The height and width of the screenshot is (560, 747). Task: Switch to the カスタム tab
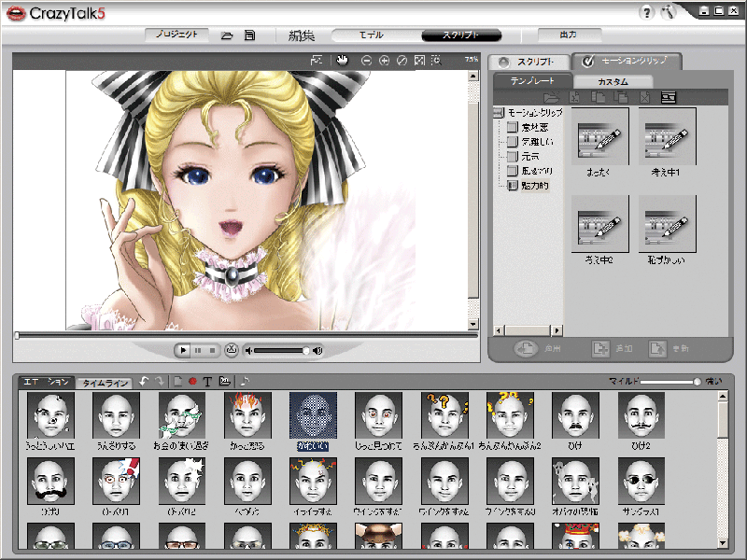click(x=613, y=82)
